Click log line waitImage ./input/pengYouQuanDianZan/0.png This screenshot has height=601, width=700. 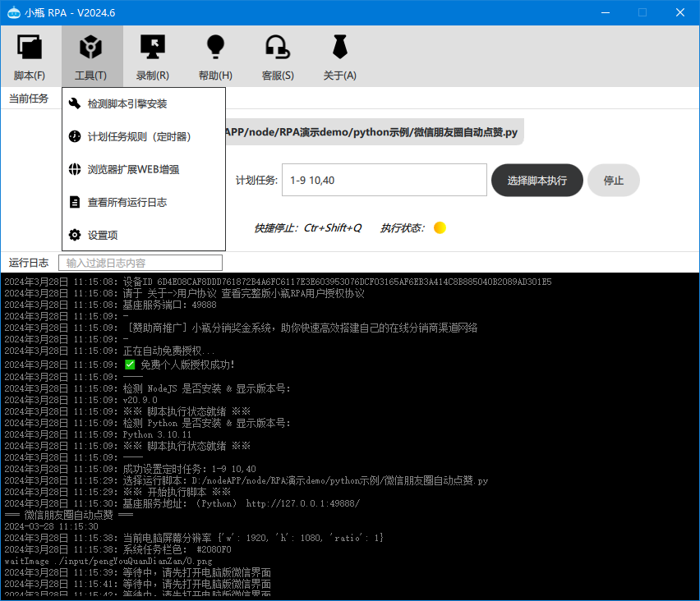(x=108, y=562)
